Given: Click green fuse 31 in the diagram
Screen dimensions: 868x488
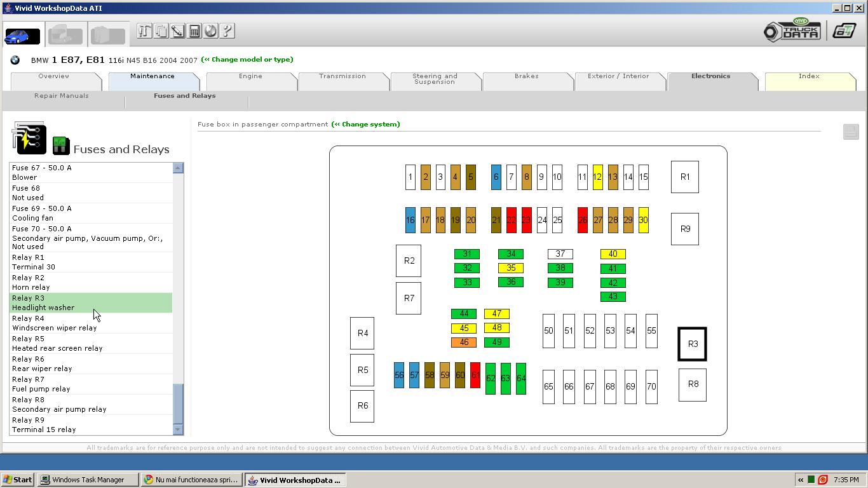Looking at the screenshot, I should 467,254.
